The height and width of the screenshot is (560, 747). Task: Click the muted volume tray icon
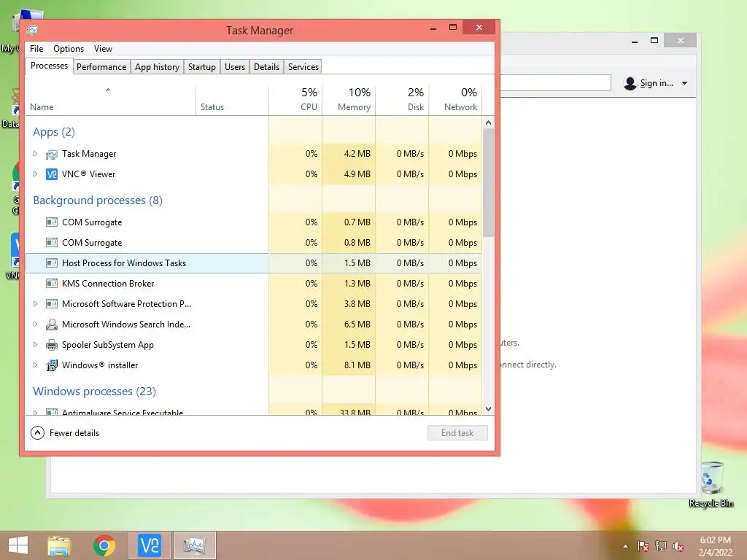coord(678,546)
